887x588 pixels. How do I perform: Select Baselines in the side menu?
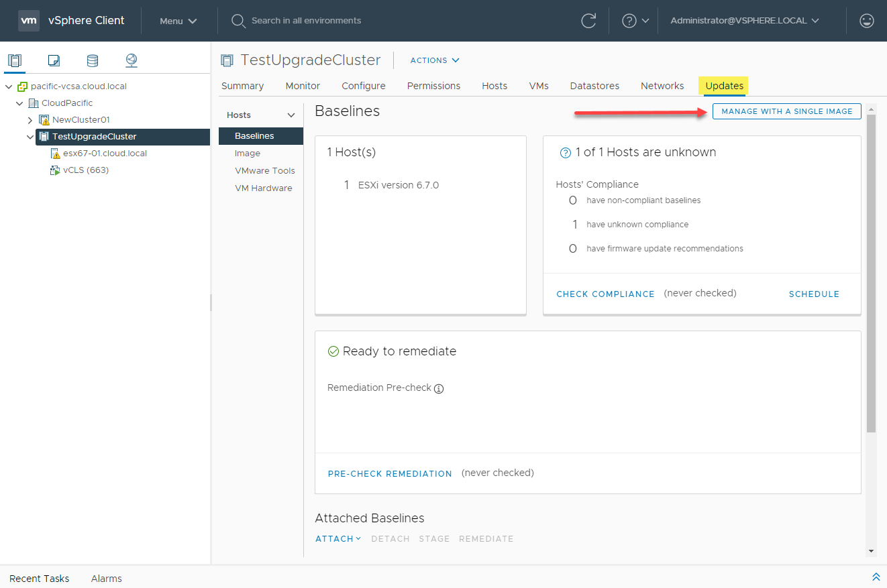pyautogui.click(x=261, y=136)
